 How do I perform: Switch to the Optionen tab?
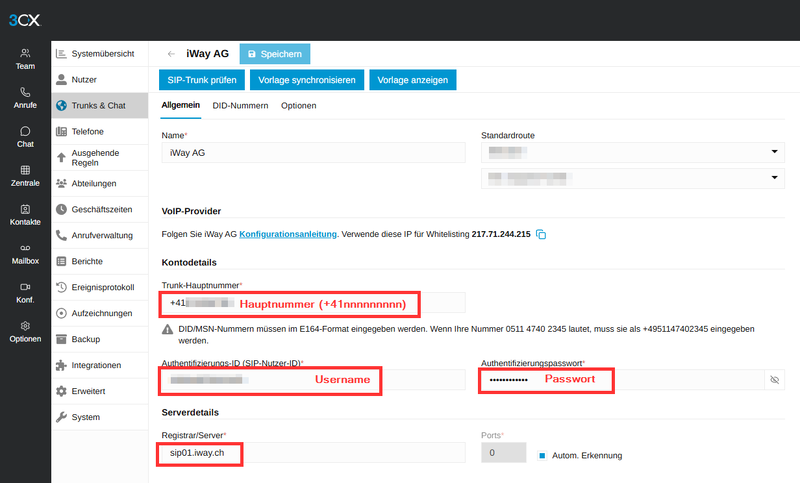tap(298, 106)
